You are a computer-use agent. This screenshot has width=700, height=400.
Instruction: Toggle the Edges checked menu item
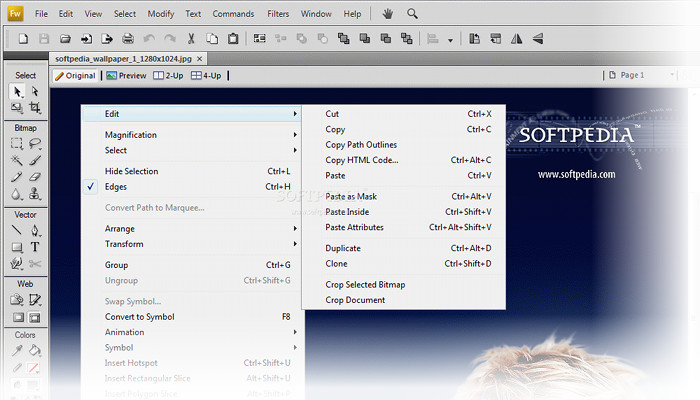click(x=193, y=187)
